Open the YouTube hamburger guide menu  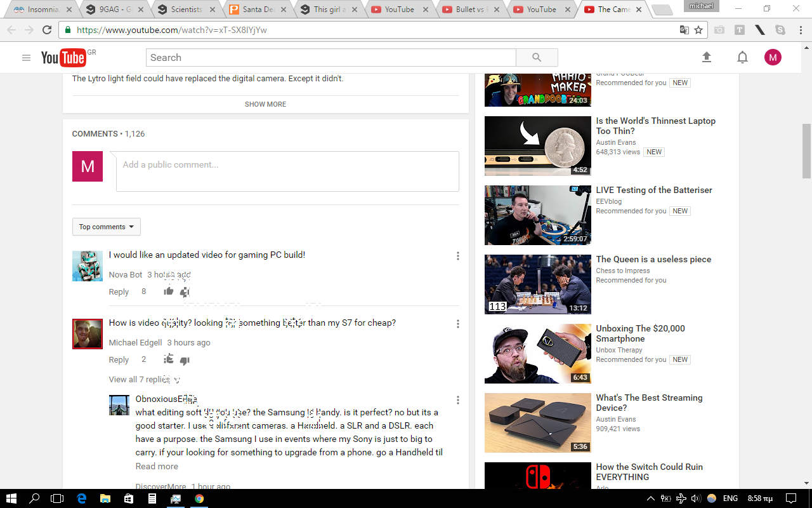click(26, 58)
